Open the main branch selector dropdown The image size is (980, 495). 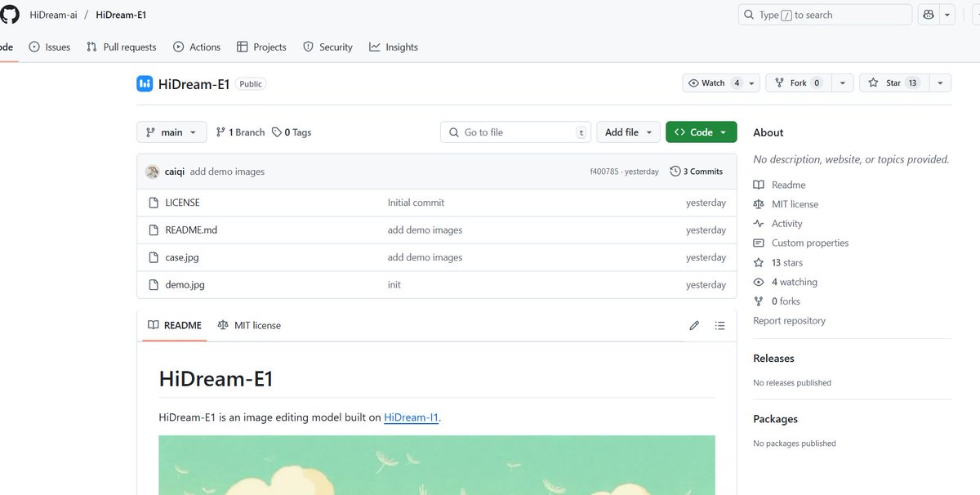171,132
